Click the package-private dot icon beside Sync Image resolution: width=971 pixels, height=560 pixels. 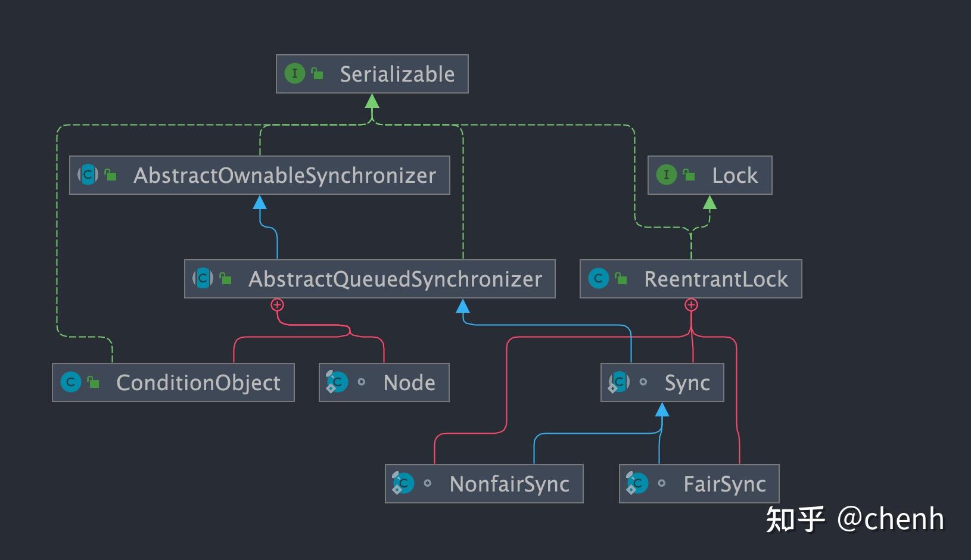[643, 382]
